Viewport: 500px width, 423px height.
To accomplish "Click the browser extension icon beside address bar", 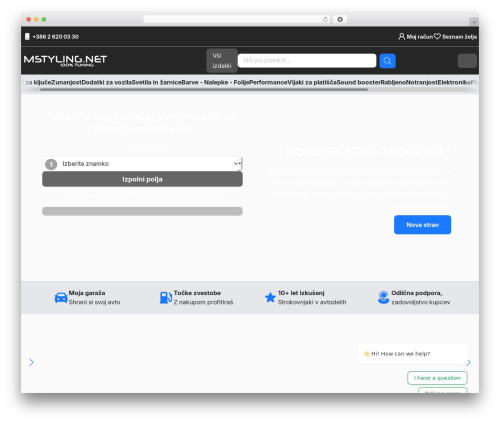I will click(x=340, y=19).
